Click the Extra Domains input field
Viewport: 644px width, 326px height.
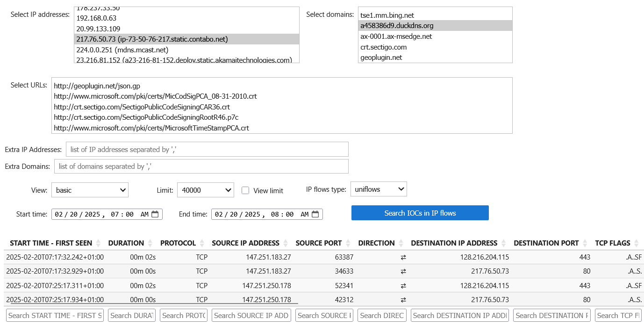(201, 166)
